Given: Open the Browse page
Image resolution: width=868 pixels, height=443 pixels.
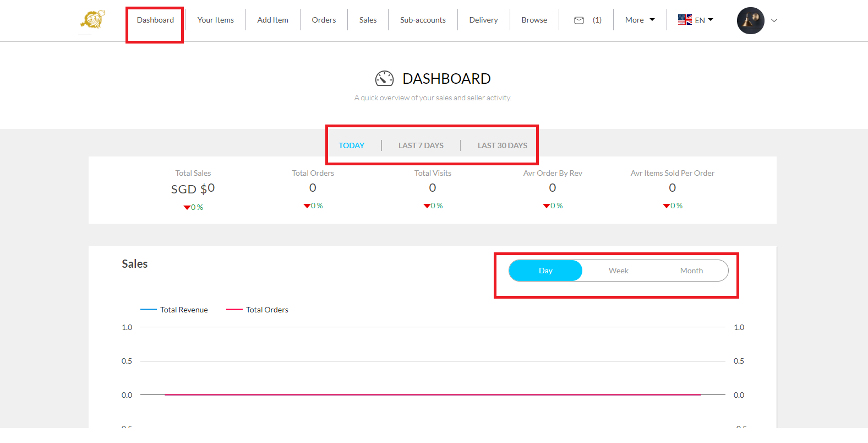Looking at the screenshot, I should (x=534, y=20).
